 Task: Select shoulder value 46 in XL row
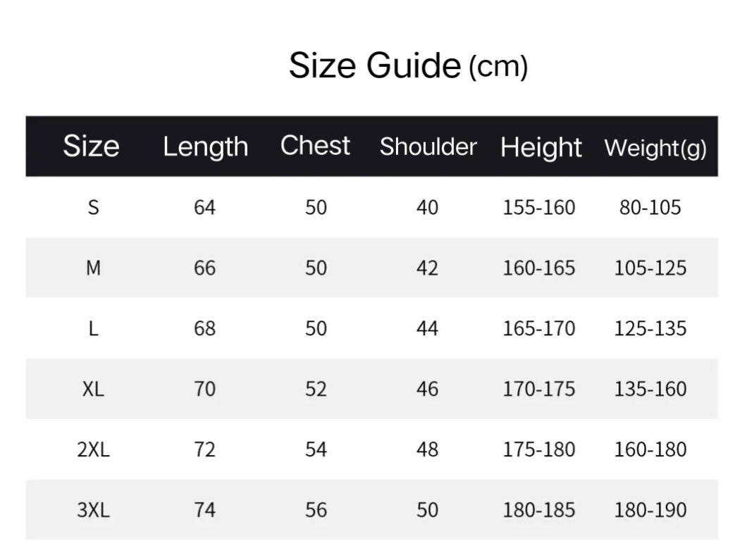tap(427, 389)
